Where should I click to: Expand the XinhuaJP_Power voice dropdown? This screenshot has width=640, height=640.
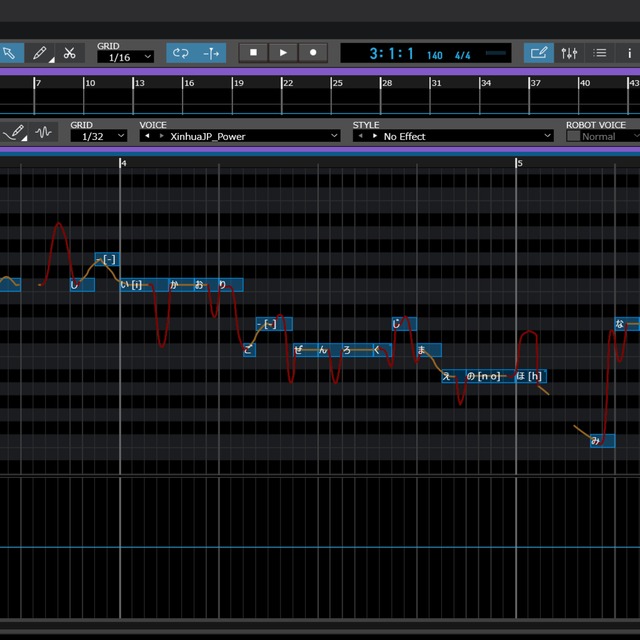(x=240, y=136)
